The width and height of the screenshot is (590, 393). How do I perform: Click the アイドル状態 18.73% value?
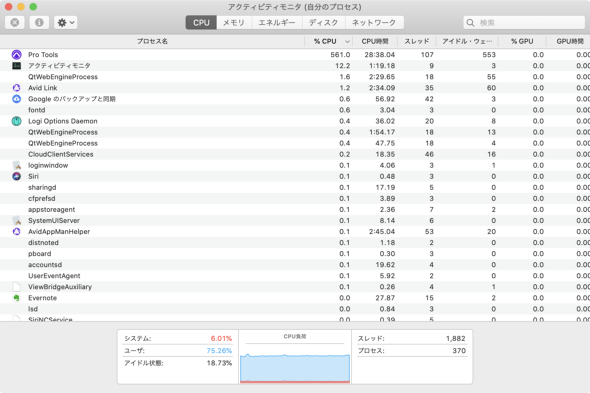(x=219, y=363)
